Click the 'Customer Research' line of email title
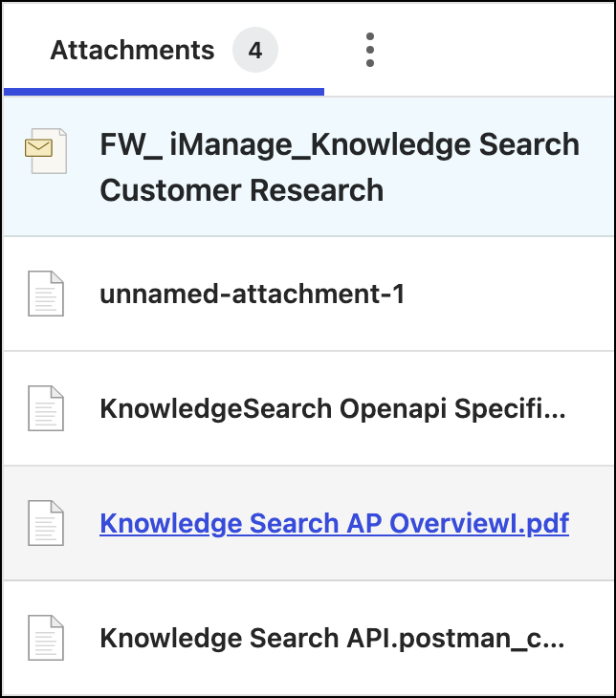Image resolution: width=616 pixels, height=698 pixels. tap(241, 189)
